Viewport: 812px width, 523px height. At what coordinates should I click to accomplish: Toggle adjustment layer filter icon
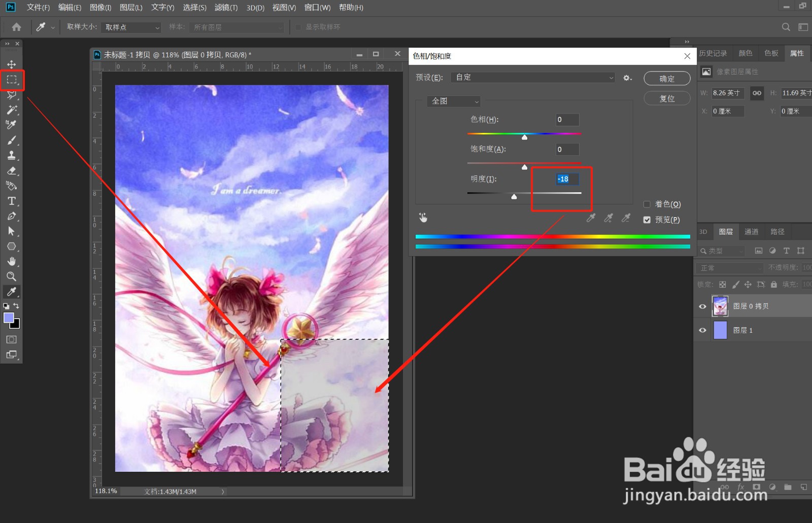pos(772,251)
